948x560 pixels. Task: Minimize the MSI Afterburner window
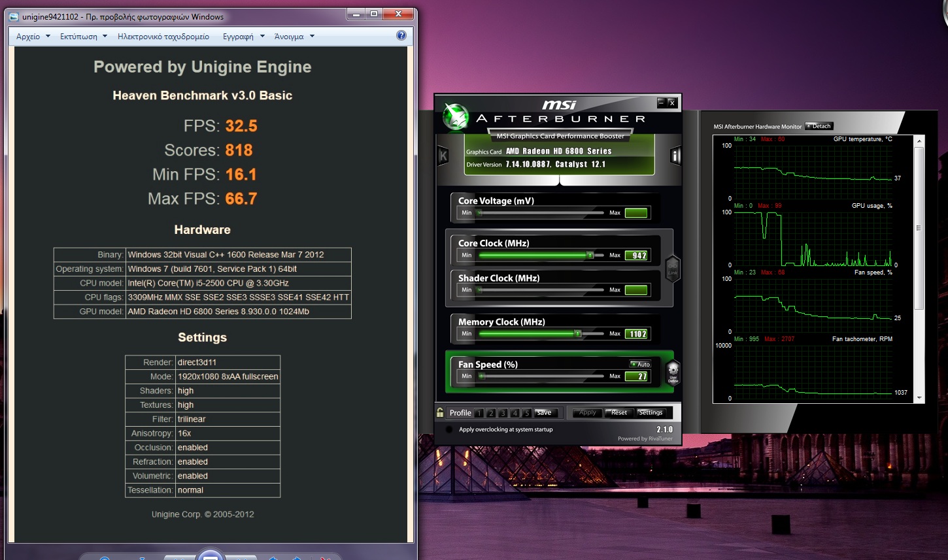(x=661, y=103)
